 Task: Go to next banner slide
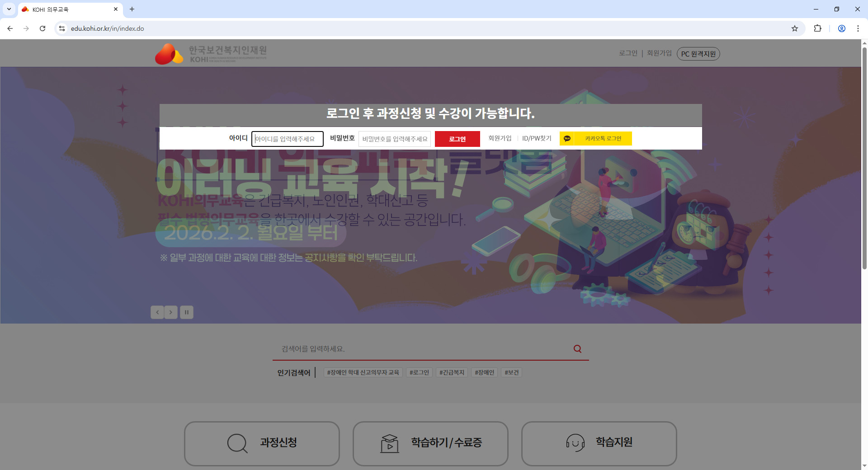[171, 312]
